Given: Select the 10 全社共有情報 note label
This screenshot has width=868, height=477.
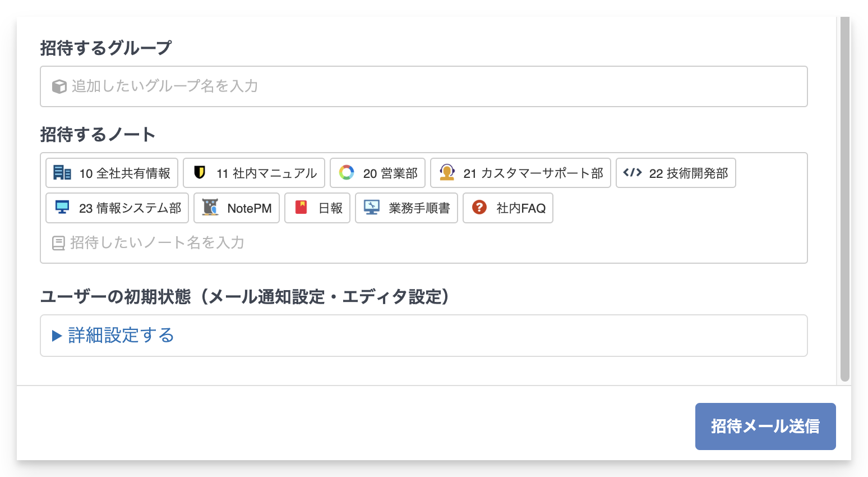Looking at the screenshot, I should pyautogui.click(x=124, y=173).
